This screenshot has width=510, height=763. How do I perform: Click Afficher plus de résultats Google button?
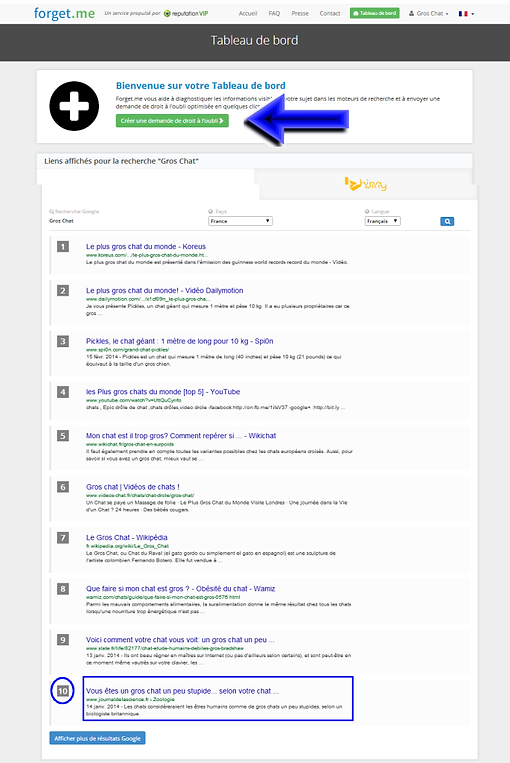tap(97, 738)
